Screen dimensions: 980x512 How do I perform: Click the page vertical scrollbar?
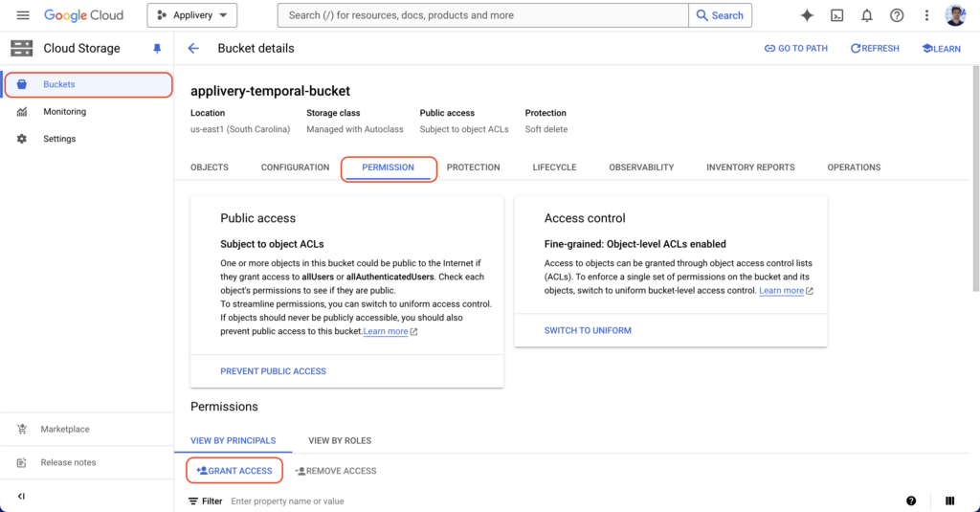click(x=975, y=178)
